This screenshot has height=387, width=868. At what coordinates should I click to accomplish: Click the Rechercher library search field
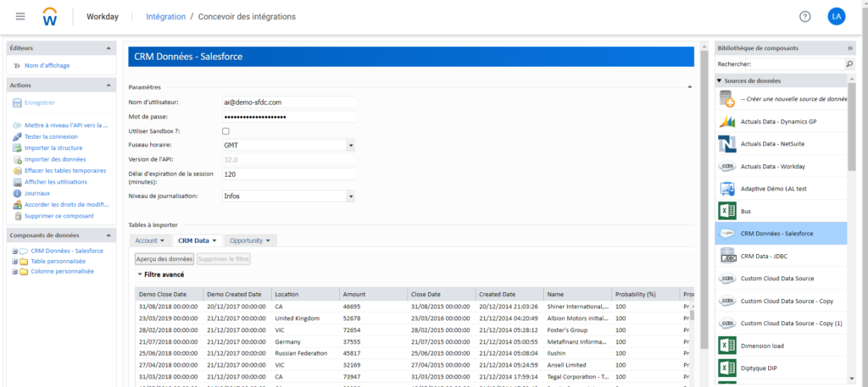point(795,64)
